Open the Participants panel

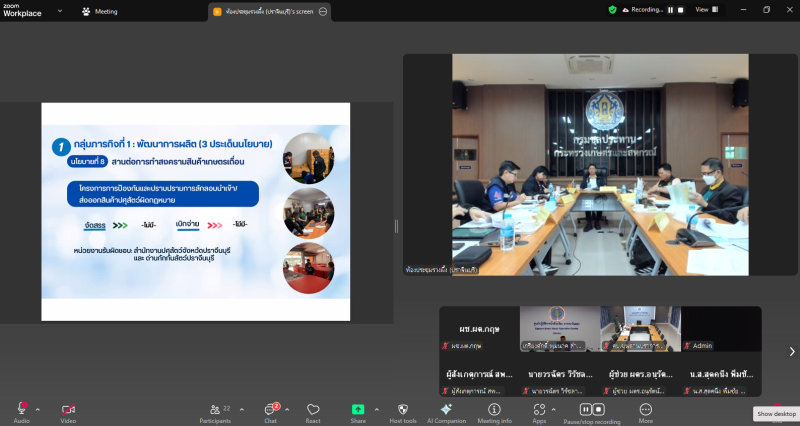[214, 410]
